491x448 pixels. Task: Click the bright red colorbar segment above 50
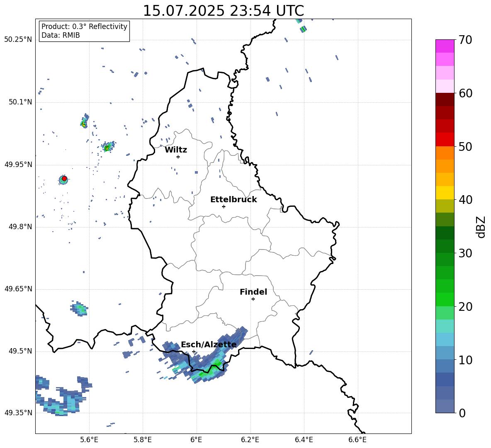point(445,140)
